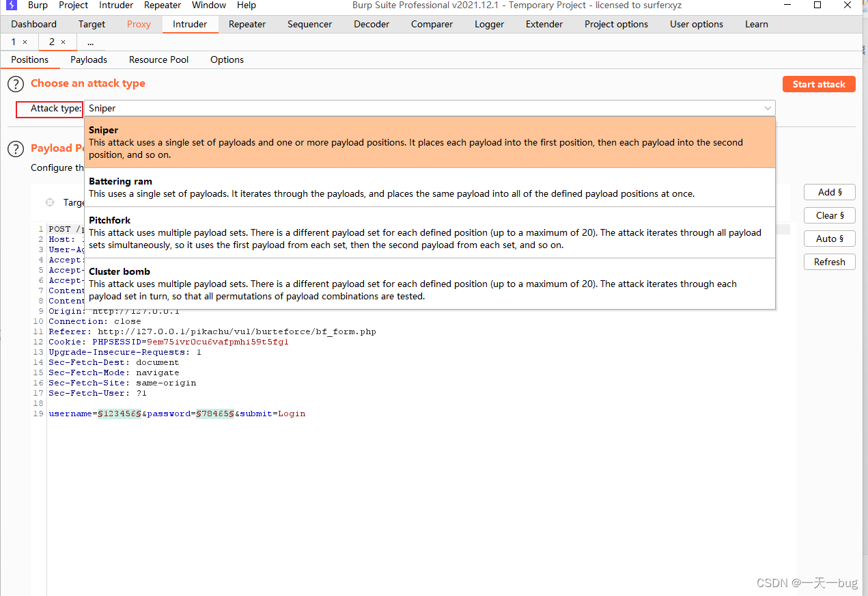Choose Pitchfork attack type option
The height and width of the screenshot is (596, 868).
[x=430, y=232]
